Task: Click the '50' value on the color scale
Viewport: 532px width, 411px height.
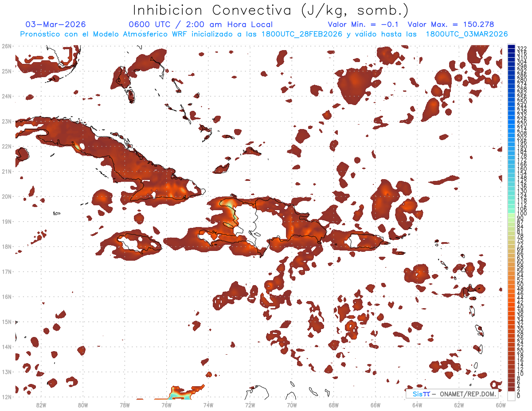Action: point(520,285)
